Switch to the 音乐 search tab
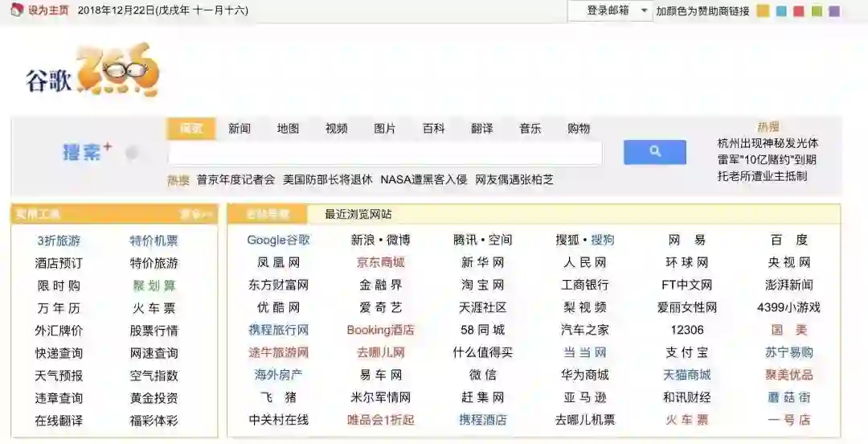Image resolution: width=868 pixels, height=444 pixels. pyautogui.click(x=530, y=129)
